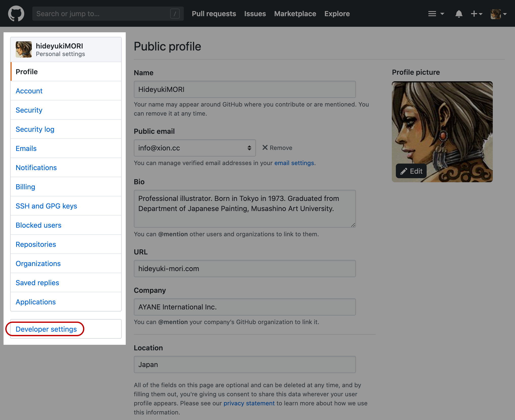This screenshot has height=420, width=515.
Task: Open the Marketplace navigation item
Action: point(295,13)
